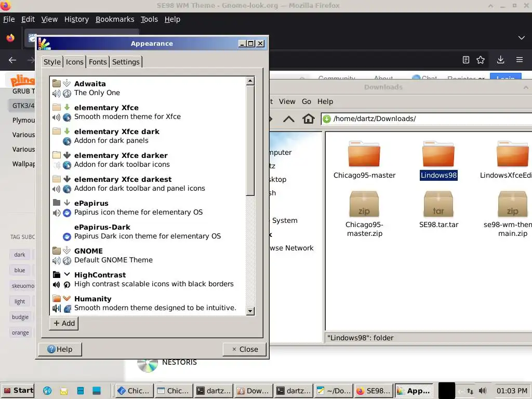Viewport: 532px width, 399px height.
Task: Open the Settings tab in Appearance
Action: tap(126, 62)
